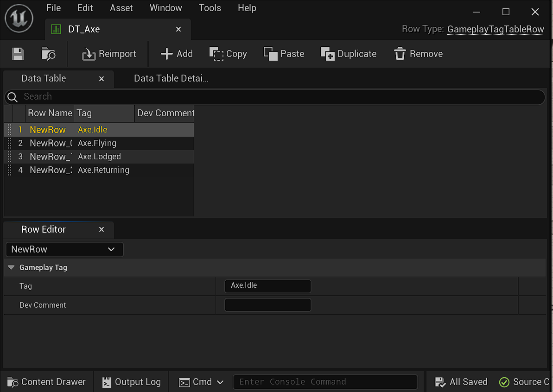
Task: Open GameplayTagTableRow row type link
Action: [496, 29]
